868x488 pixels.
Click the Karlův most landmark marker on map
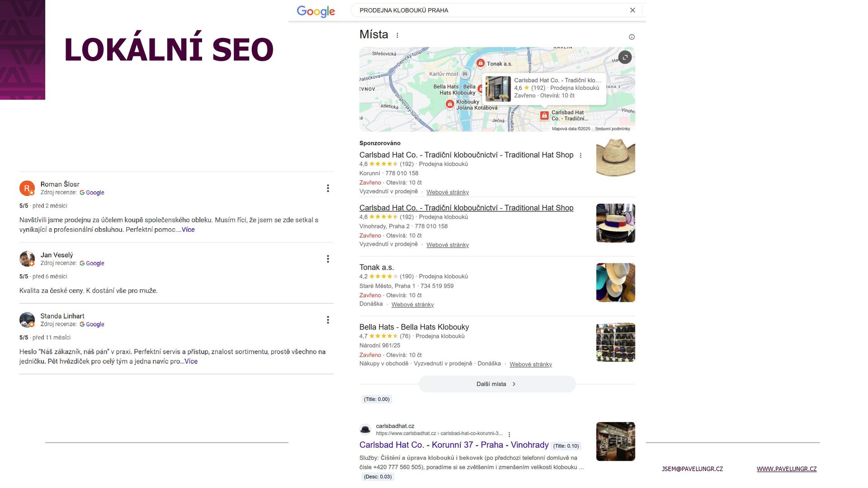[x=465, y=74]
